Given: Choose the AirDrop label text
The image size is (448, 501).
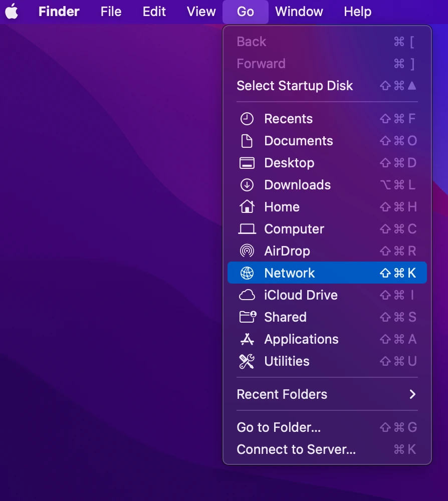Looking at the screenshot, I should (x=287, y=251).
